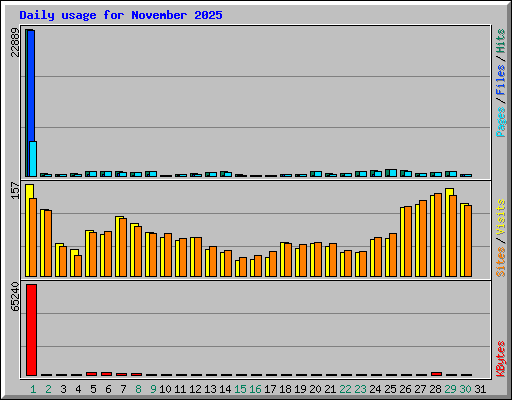Click day label 19 on the x-axis
This screenshot has height=400, width=512.
300,389
